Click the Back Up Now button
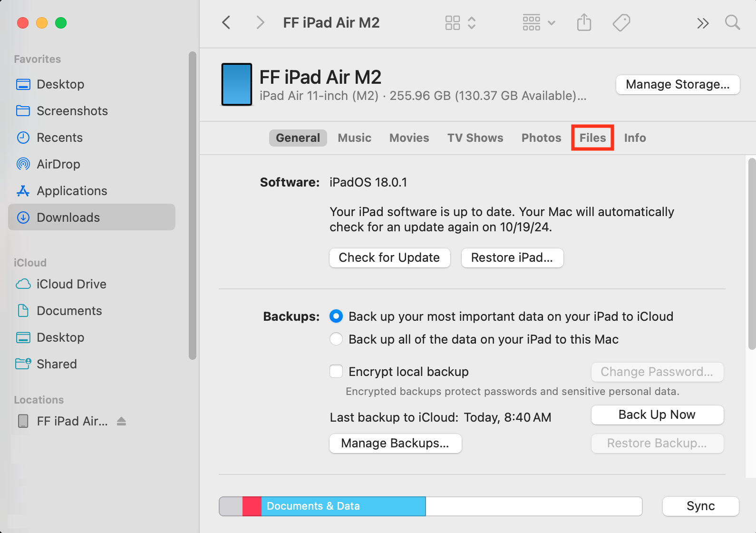Viewport: 756px width, 533px height. point(657,415)
